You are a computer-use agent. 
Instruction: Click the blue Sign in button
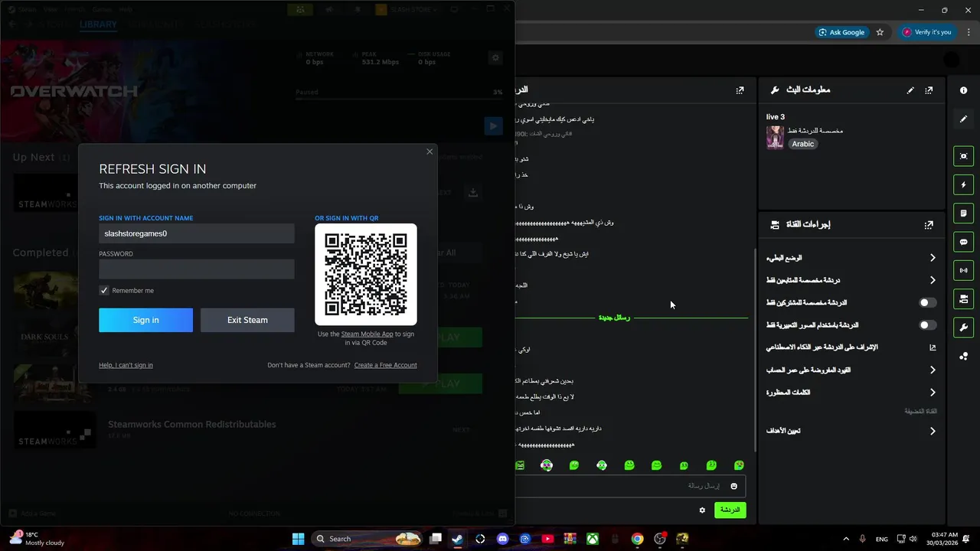(145, 320)
